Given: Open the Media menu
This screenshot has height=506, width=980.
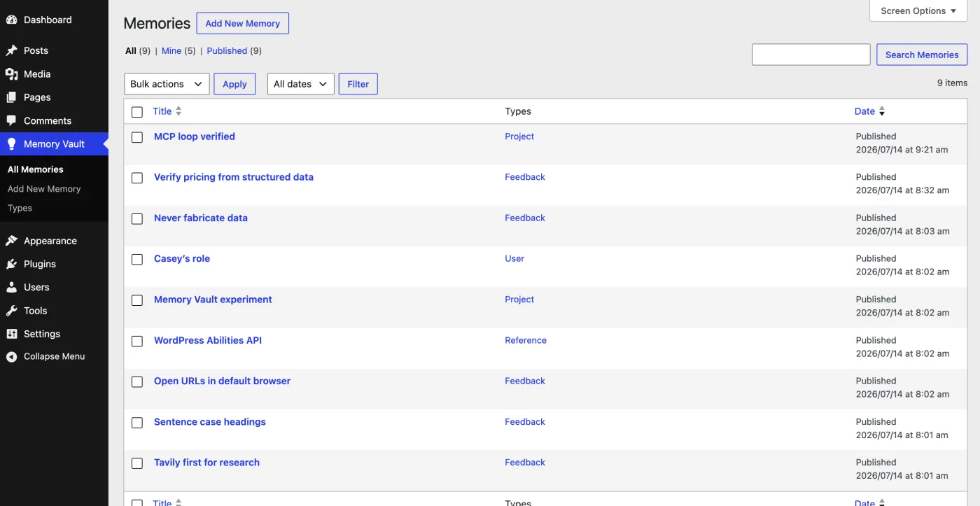Looking at the screenshot, I should [37, 73].
